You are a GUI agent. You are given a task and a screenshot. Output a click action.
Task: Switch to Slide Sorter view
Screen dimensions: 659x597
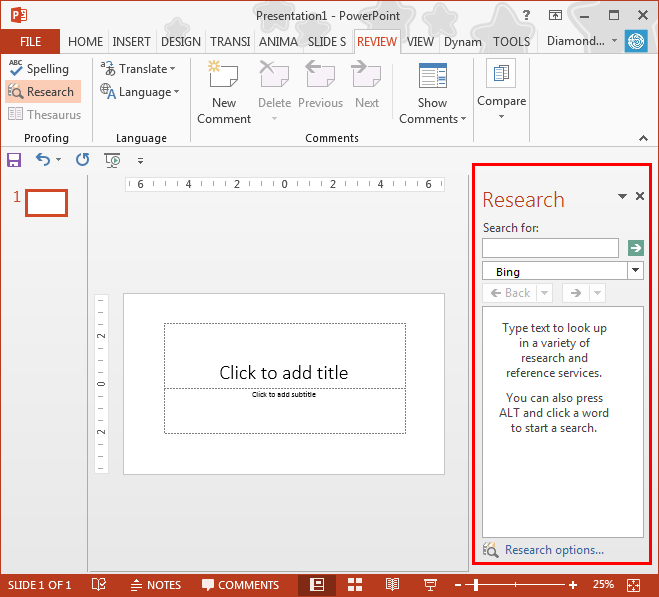(355, 584)
